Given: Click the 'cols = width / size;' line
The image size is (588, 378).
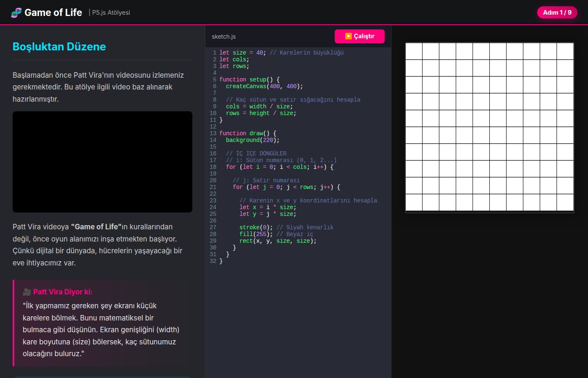Looking at the screenshot, I should [260, 106].
